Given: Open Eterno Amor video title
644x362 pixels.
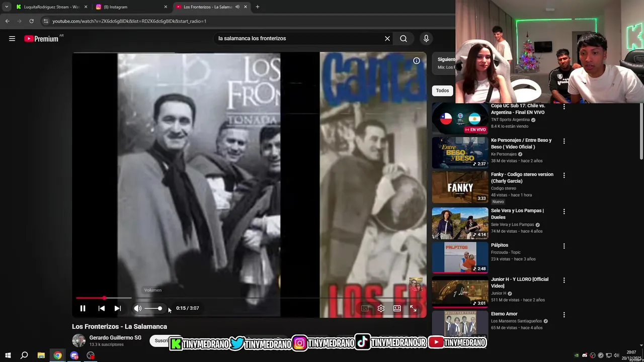Looking at the screenshot, I should click(504, 314).
